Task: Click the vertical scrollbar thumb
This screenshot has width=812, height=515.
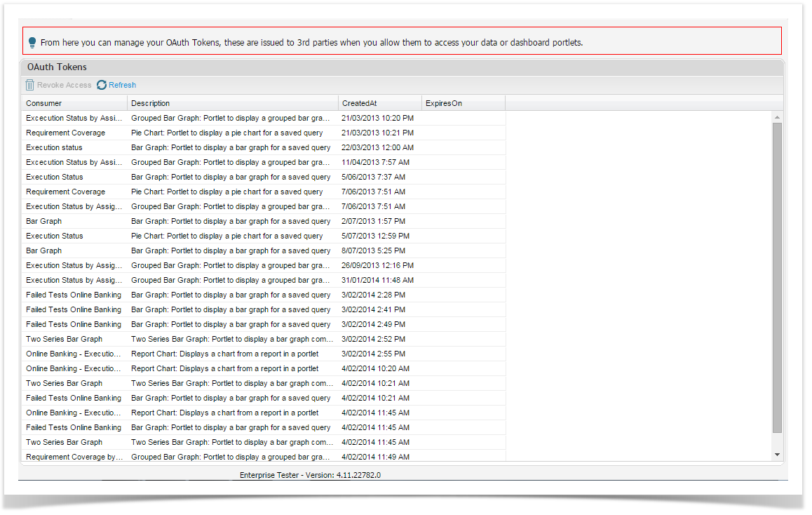Action: pyautogui.click(x=777, y=277)
